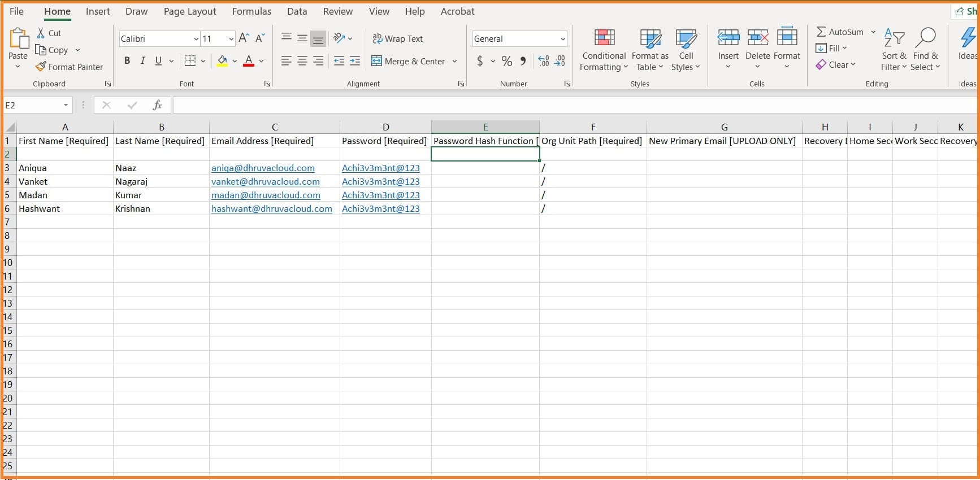Open Conditional Formatting icon
This screenshot has height=480, width=980.
pyautogui.click(x=604, y=38)
